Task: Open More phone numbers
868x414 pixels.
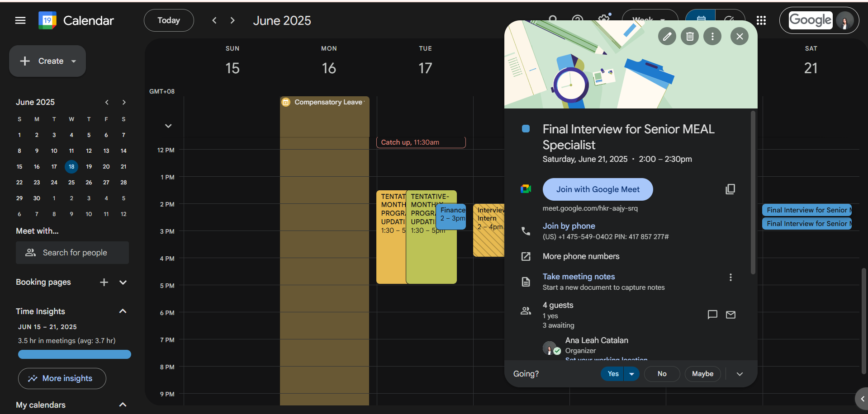Action: pyautogui.click(x=581, y=256)
